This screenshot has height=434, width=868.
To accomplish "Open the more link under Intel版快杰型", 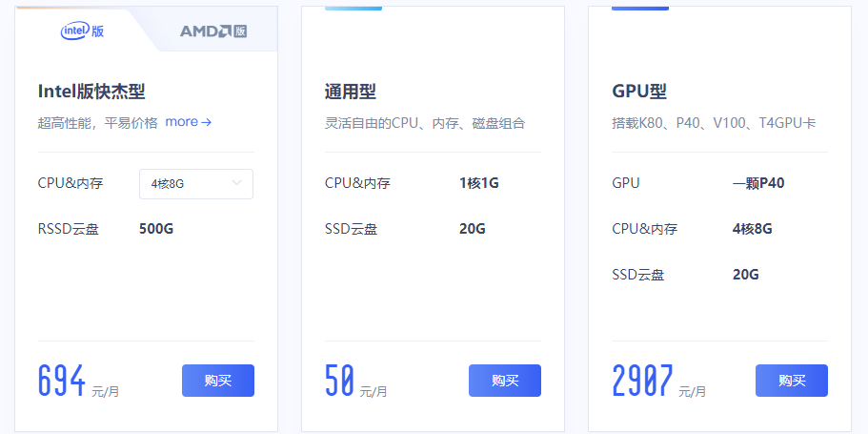I will (x=189, y=122).
